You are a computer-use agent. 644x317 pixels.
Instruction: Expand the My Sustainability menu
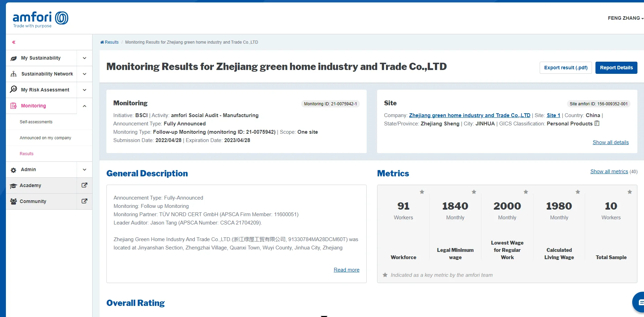point(85,58)
